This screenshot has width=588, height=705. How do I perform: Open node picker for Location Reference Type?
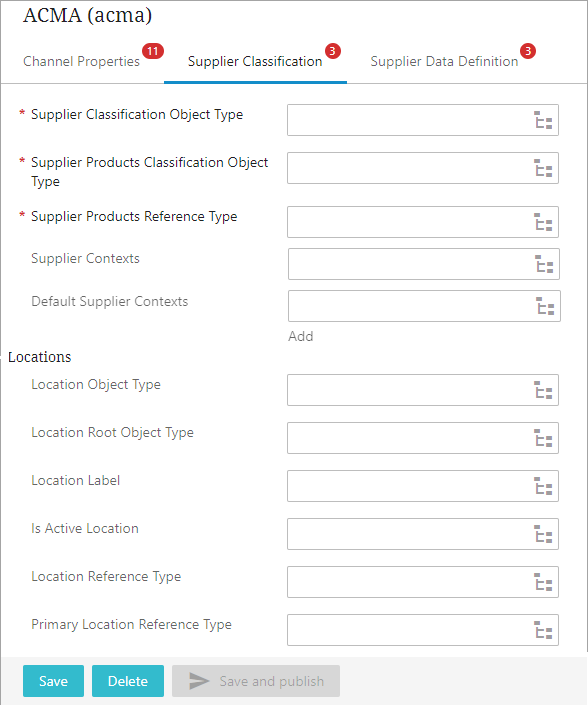point(543,582)
